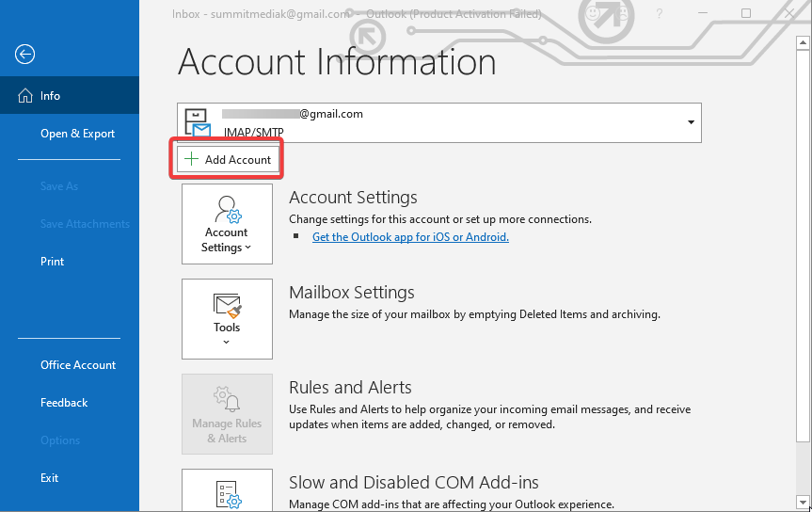812x512 pixels.
Task: Click the Account Settings heading text
Action: click(353, 198)
